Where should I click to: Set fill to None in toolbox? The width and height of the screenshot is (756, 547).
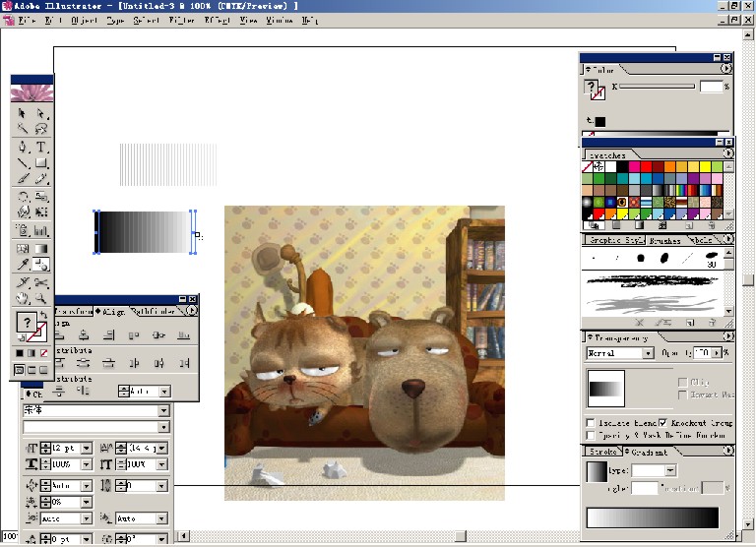tap(44, 353)
